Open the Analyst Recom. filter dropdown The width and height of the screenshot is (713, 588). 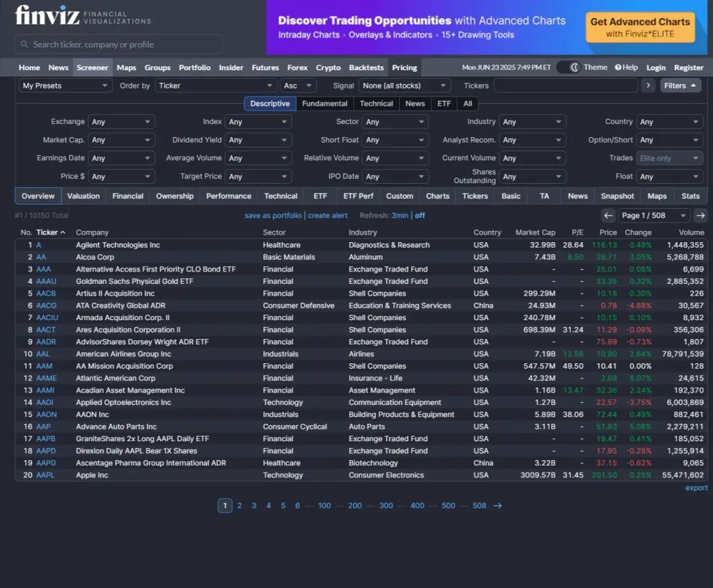point(532,140)
